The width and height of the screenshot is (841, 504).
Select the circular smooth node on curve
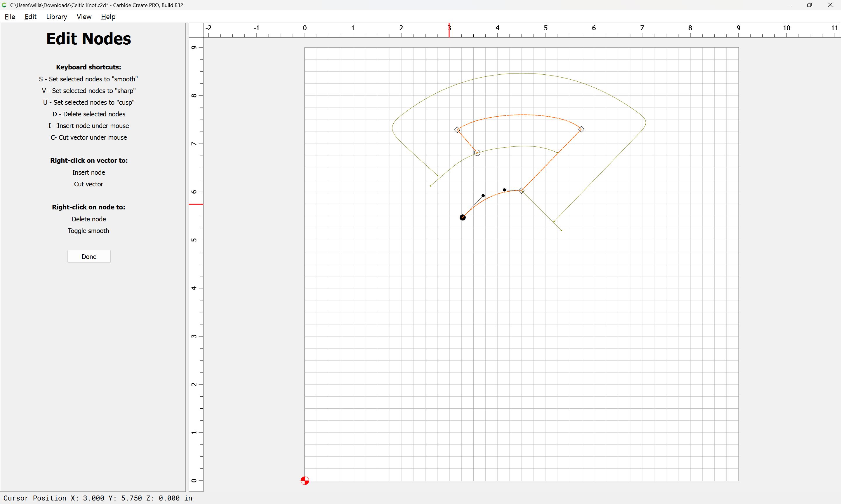[477, 153]
